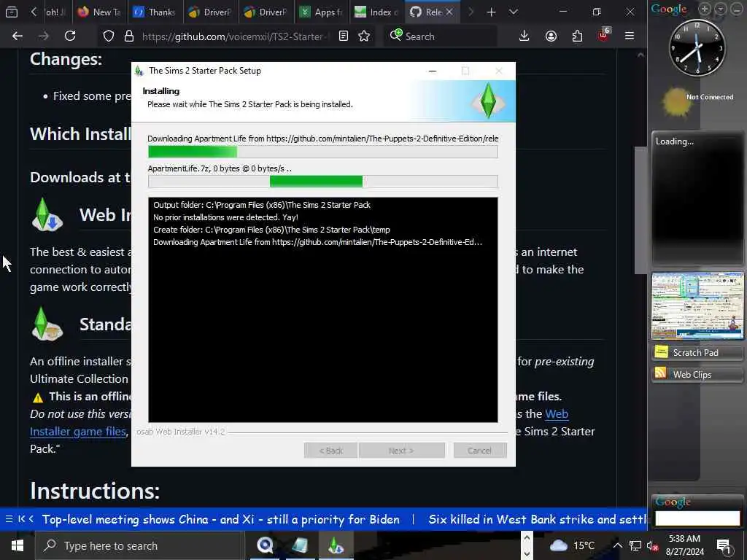Open Windows Start menu
Image resolution: width=747 pixels, height=560 pixels.
18,545
